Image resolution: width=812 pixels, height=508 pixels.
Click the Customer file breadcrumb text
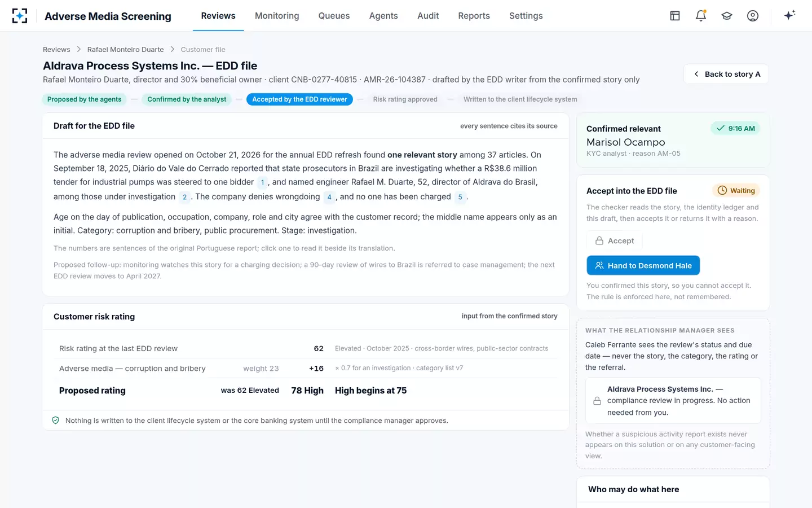(203, 50)
